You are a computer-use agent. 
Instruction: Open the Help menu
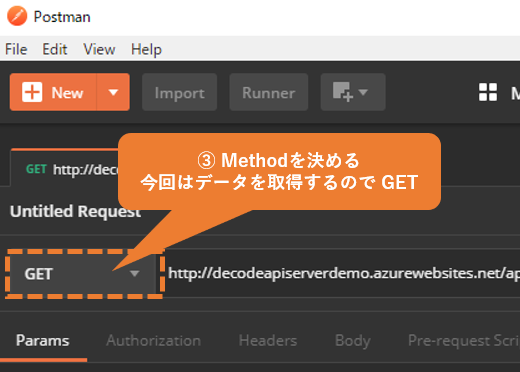click(146, 49)
